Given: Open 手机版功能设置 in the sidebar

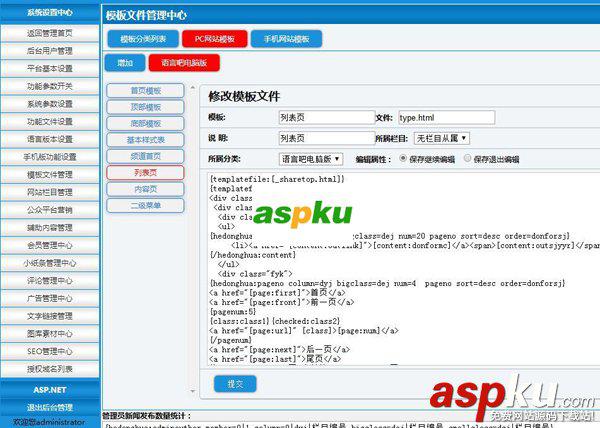Looking at the screenshot, I should pos(50,157).
